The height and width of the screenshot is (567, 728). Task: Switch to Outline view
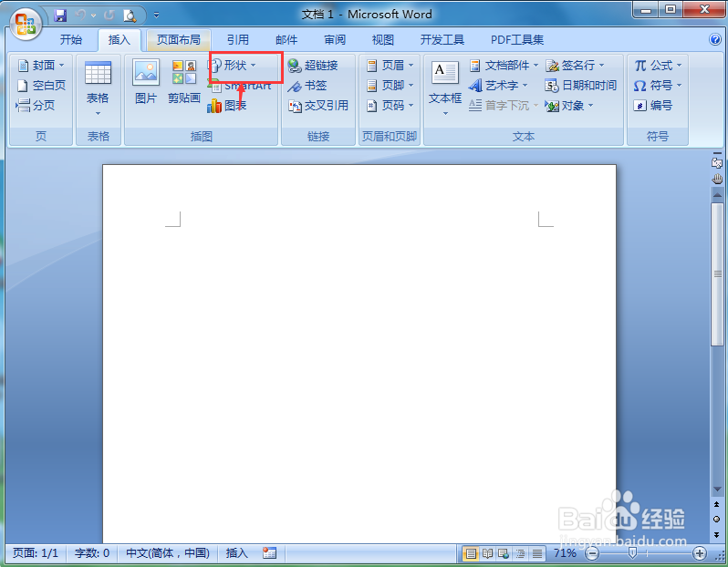point(521,553)
